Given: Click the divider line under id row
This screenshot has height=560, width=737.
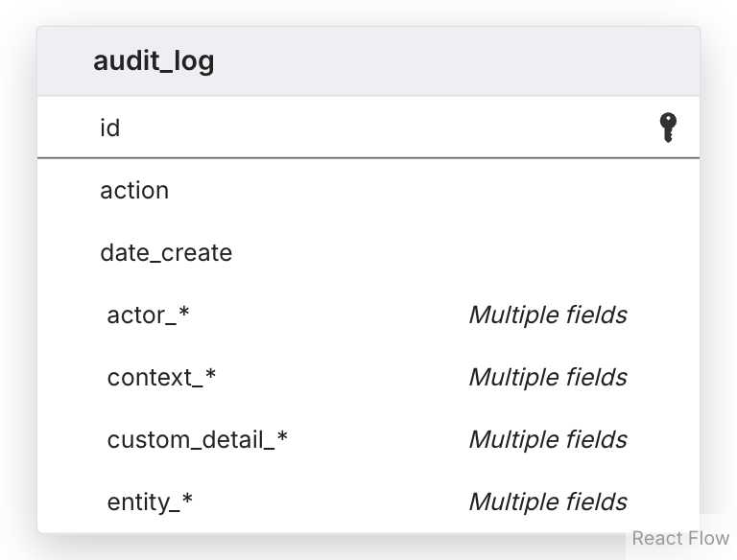Looking at the screenshot, I should pos(368,156).
